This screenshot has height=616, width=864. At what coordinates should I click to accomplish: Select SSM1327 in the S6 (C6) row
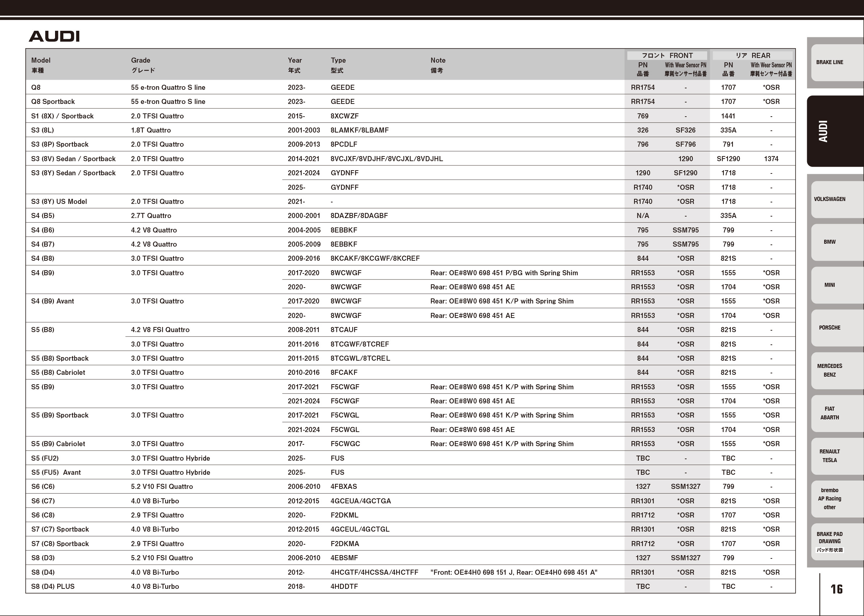[x=685, y=487]
